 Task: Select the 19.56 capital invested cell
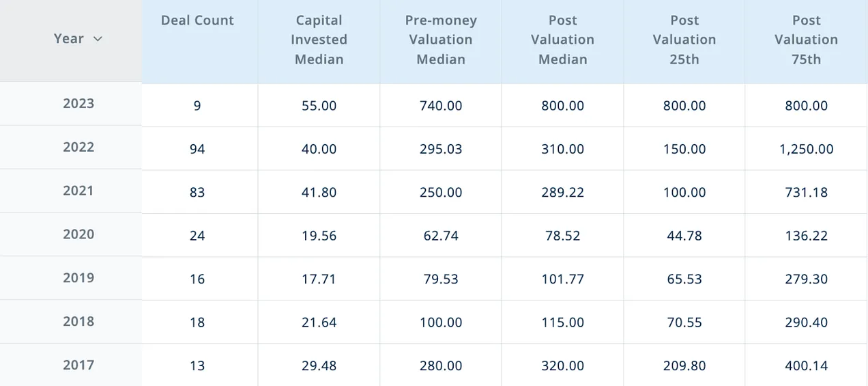click(319, 236)
